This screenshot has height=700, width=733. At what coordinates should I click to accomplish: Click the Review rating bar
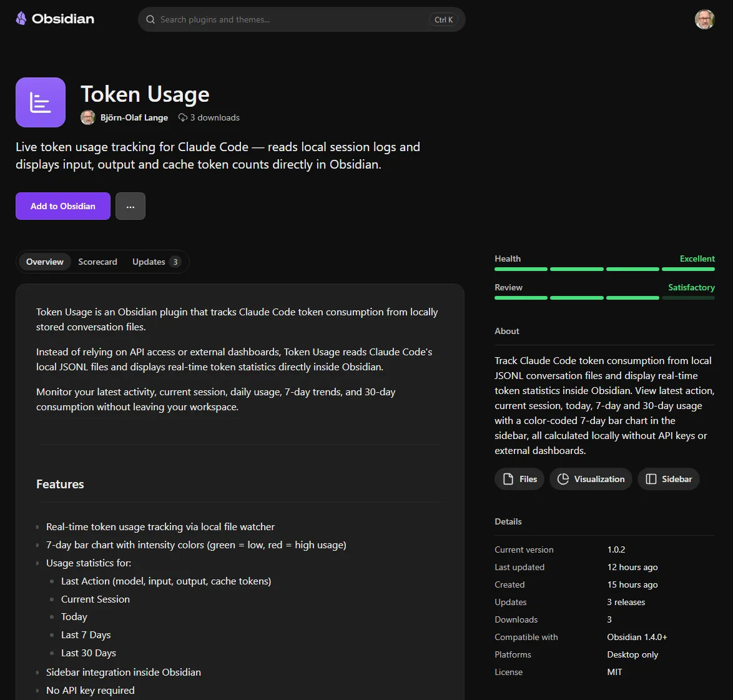[604, 298]
